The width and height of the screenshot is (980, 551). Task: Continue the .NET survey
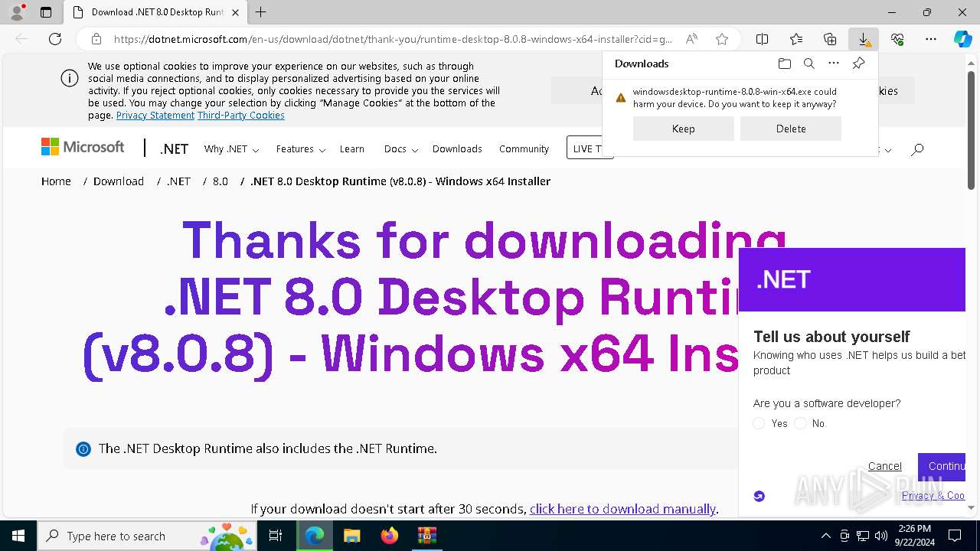point(942,466)
